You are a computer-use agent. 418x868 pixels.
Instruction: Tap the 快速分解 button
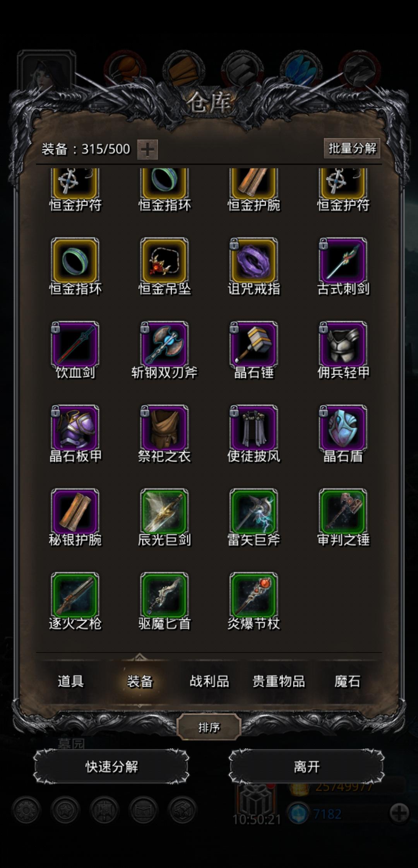[111, 767]
